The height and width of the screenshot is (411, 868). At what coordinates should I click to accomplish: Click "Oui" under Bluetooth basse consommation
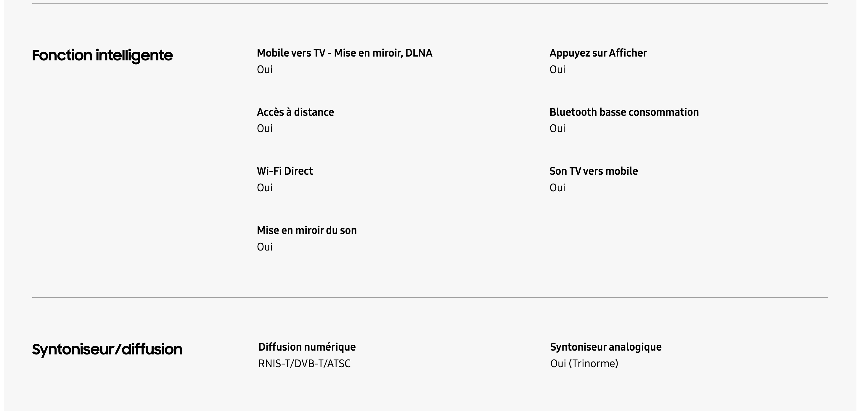click(557, 129)
